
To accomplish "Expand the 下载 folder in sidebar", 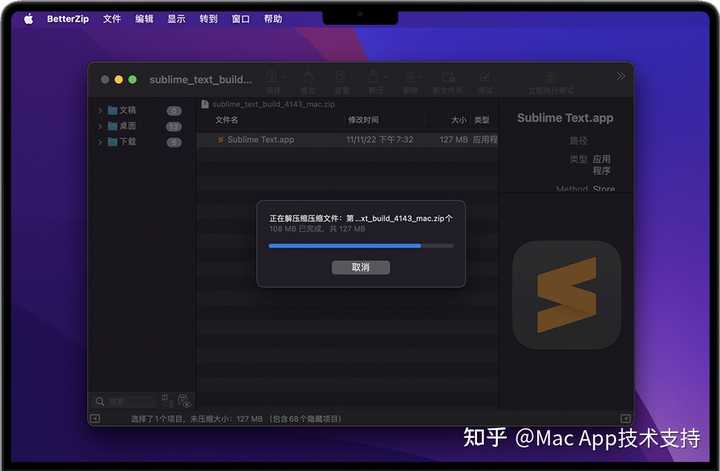I will (x=100, y=142).
